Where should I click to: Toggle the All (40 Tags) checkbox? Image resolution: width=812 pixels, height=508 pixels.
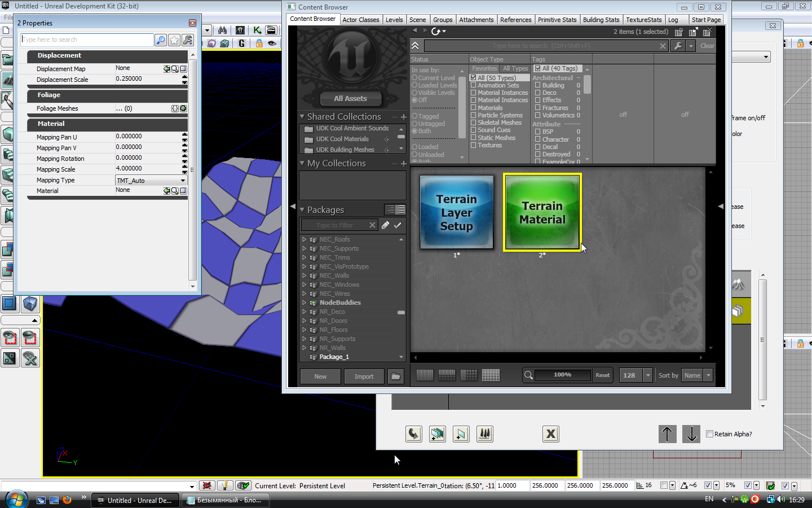(538, 68)
